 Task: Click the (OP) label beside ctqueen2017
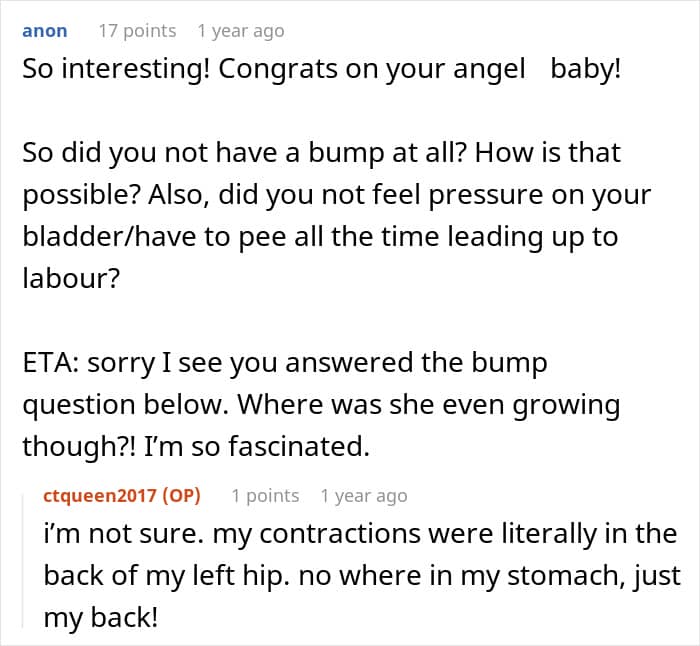[183, 495]
